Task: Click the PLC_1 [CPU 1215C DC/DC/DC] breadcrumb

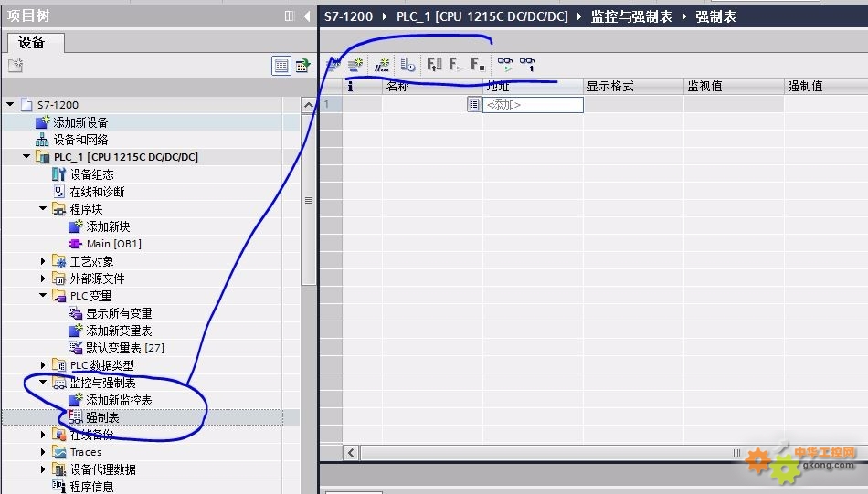Action: coord(482,16)
